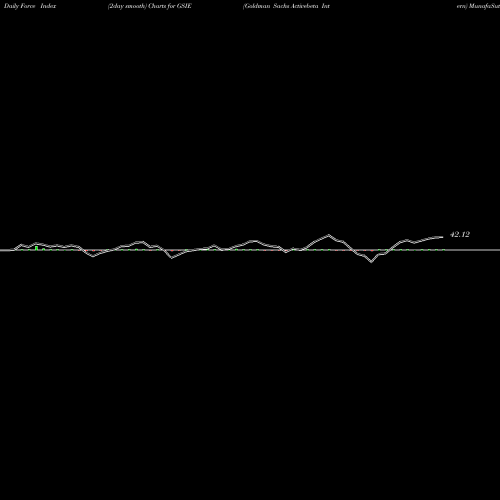Click the force index line's lowest dip
The image size is (500, 500).
(371, 262)
